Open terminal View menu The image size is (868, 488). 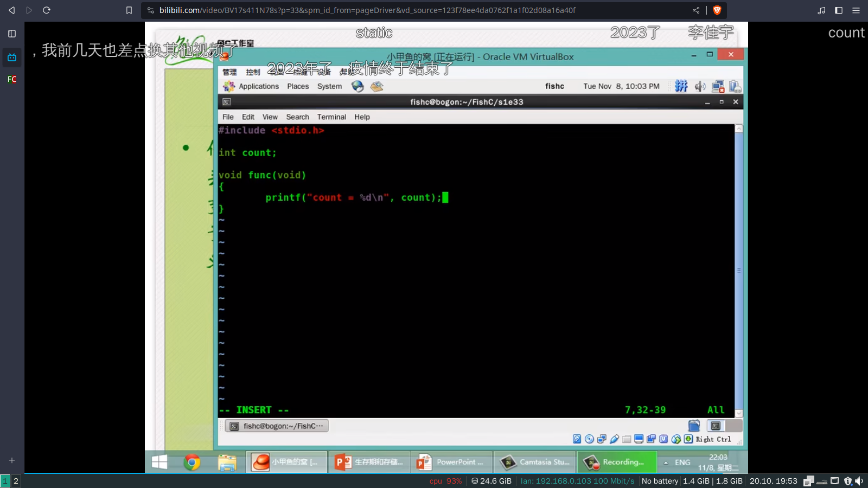[x=270, y=117]
